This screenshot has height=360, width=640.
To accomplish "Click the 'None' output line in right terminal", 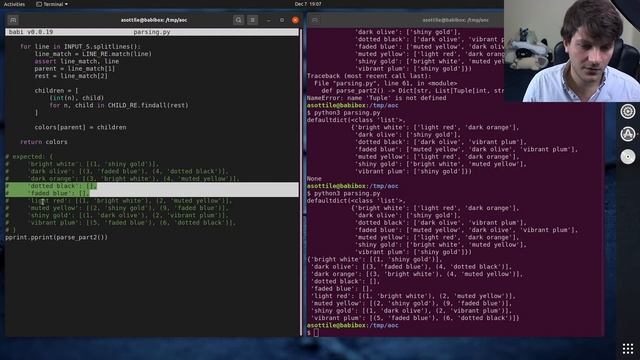I will click(314, 179).
